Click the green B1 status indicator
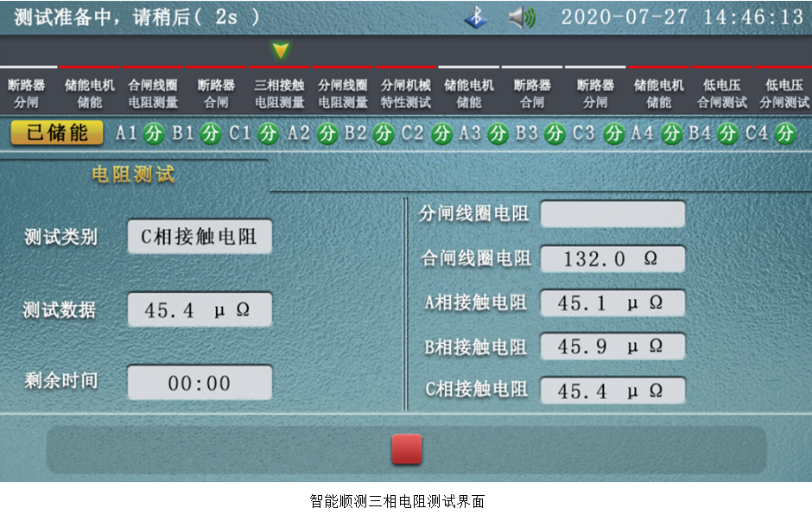 [x=211, y=134]
